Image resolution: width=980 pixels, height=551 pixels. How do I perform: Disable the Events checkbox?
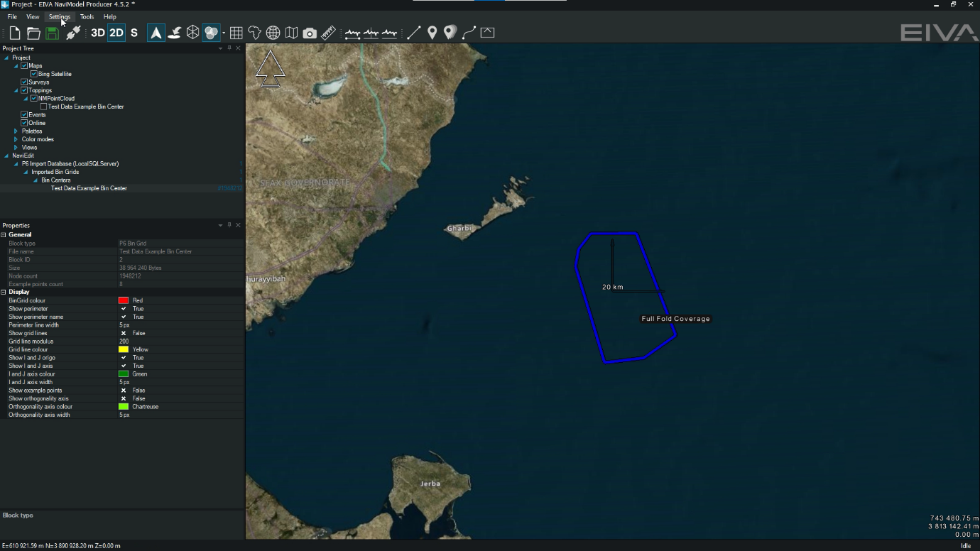coord(24,114)
